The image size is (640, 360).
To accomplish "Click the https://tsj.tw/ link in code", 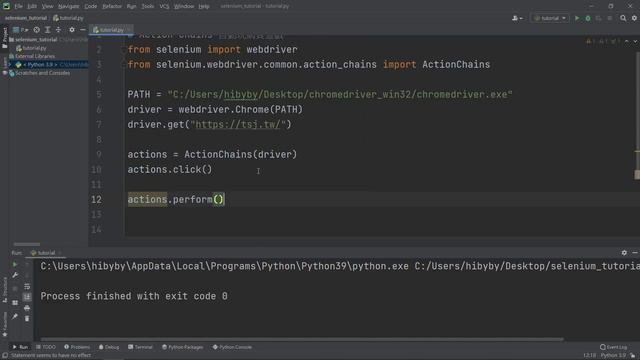I will [x=238, y=124].
